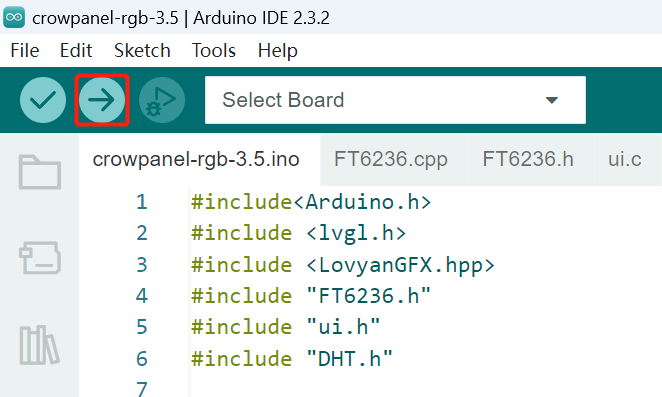Click line number 4 in gutter

click(142, 296)
